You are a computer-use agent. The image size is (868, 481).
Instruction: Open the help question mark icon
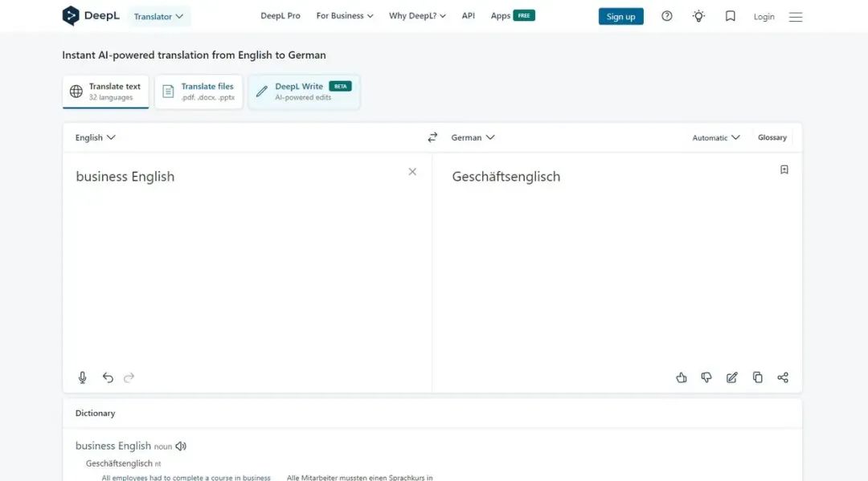pos(667,16)
